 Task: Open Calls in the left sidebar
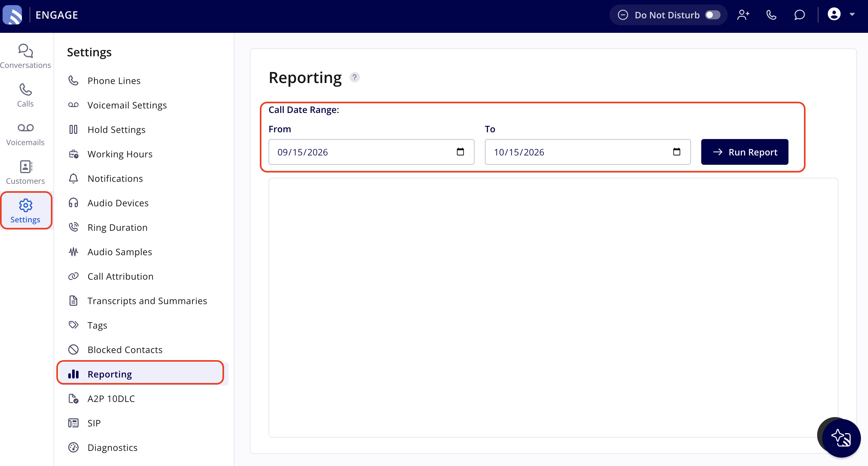26,95
